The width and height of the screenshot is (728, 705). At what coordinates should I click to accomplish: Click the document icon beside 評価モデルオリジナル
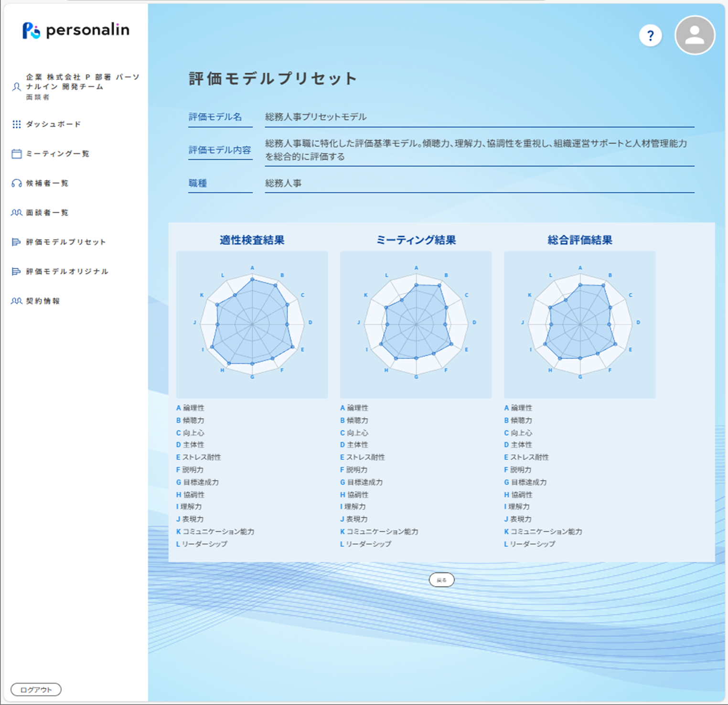(16, 271)
